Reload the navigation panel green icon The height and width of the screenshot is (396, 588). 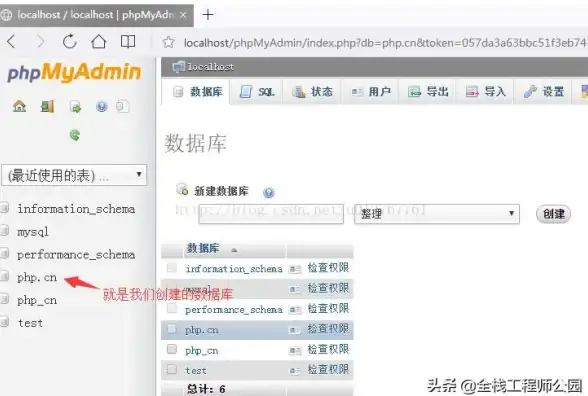75,135
